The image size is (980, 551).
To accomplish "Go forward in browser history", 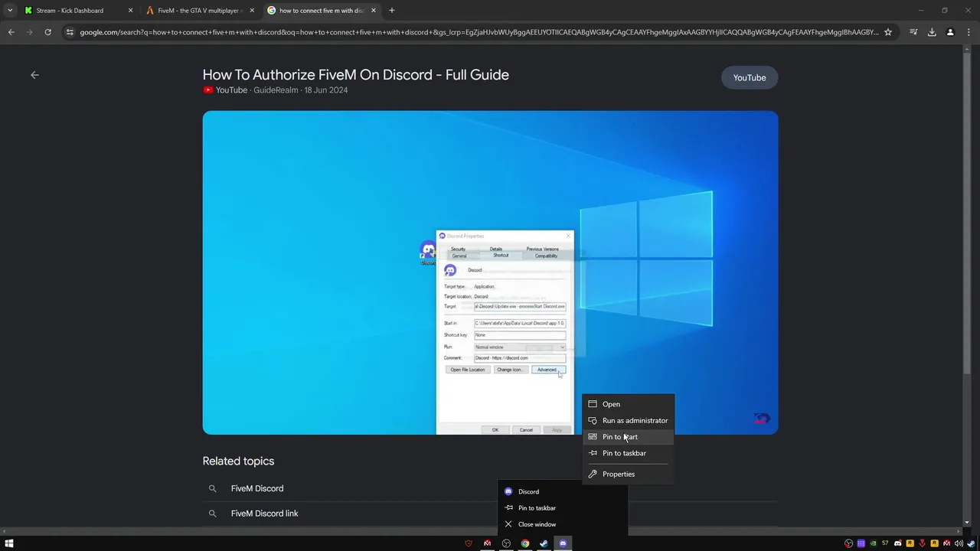I will click(x=30, y=32).
